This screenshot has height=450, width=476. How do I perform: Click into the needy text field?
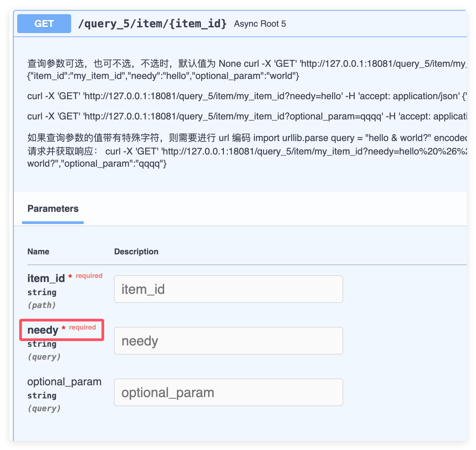coord(228,341)
